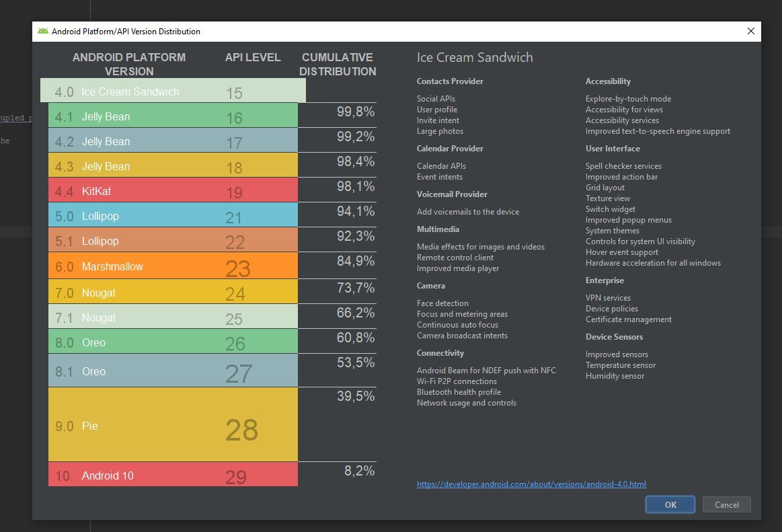Select the 8.0 Oreo row
This screenshot has width=782, height=532.
(173, 342)
